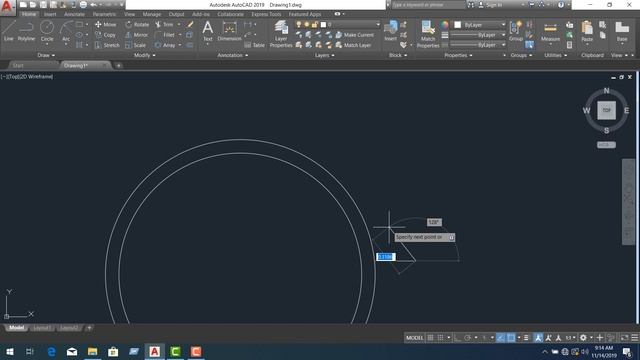Click Match Layer button

(353, 45)
